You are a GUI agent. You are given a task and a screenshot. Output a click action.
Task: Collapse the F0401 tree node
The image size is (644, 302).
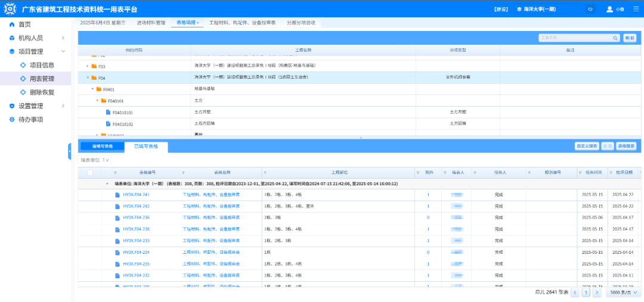tap(92, 89)
